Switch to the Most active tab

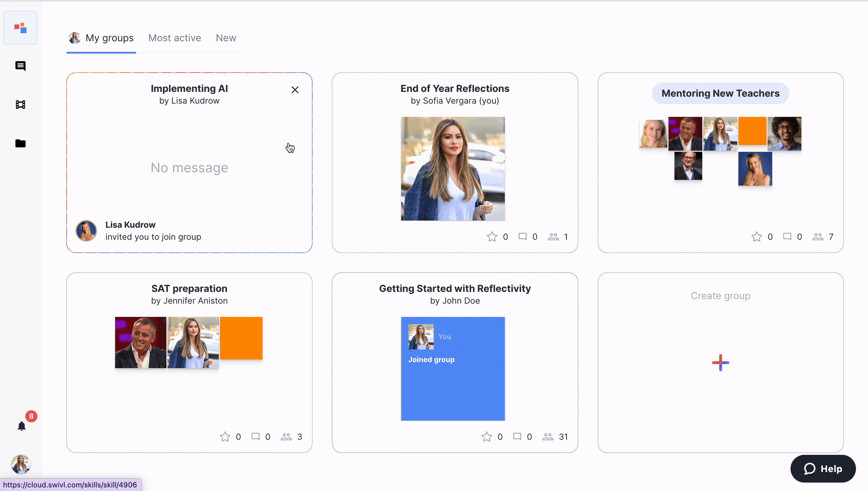coord(175,38)
